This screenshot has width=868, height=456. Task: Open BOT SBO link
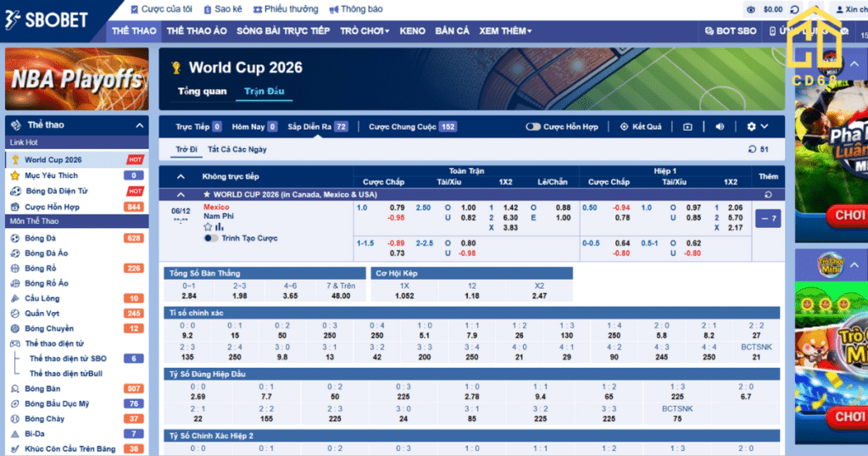(x=730, y=31)
